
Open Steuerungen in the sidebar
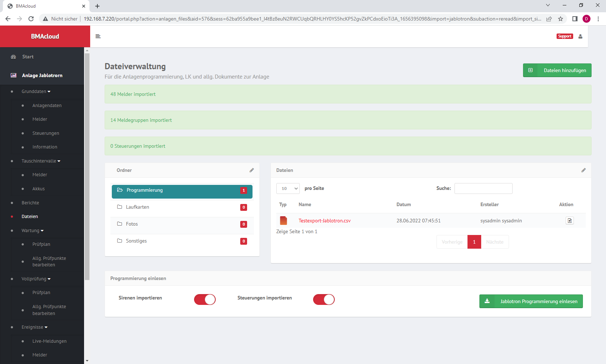click(46, 133)
